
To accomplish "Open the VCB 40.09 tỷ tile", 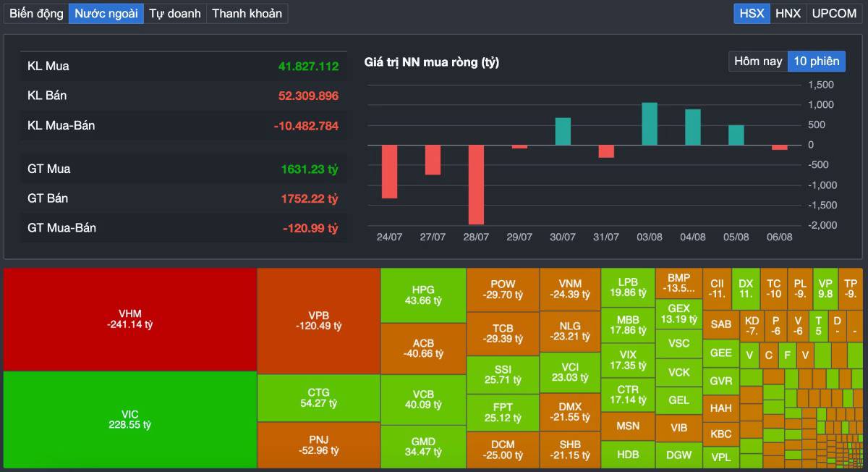I will [423, 400].
